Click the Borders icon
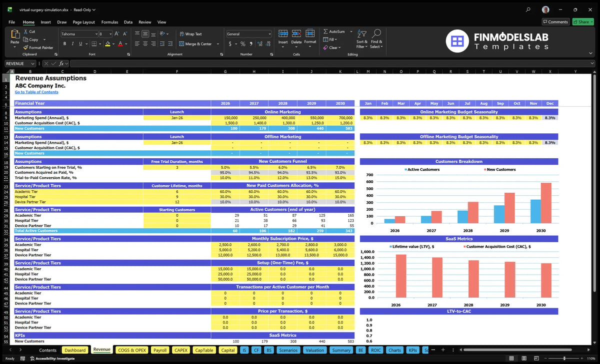Image resolution: width=600 pixels, height=364 pixels. pyautogui.click(x=94, y=44)
